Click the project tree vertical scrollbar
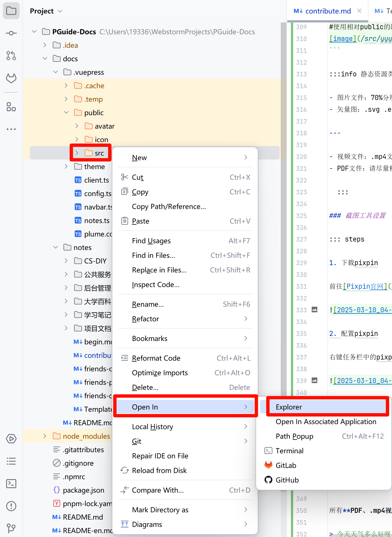 pos(283,225)
